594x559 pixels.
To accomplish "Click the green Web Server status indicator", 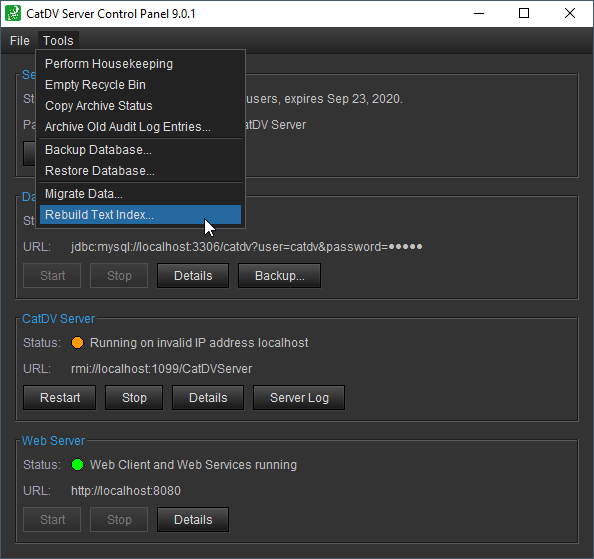I will tap(78, 465).
